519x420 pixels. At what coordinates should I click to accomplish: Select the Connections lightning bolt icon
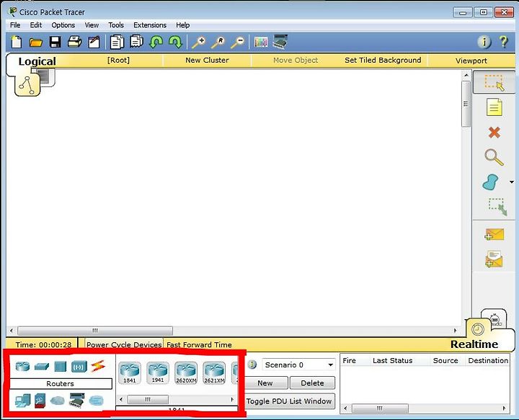[x=98, y=366]
